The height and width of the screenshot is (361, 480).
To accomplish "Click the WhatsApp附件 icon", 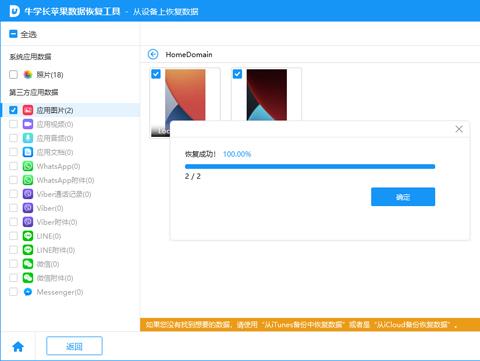I will tap(28, 180).
